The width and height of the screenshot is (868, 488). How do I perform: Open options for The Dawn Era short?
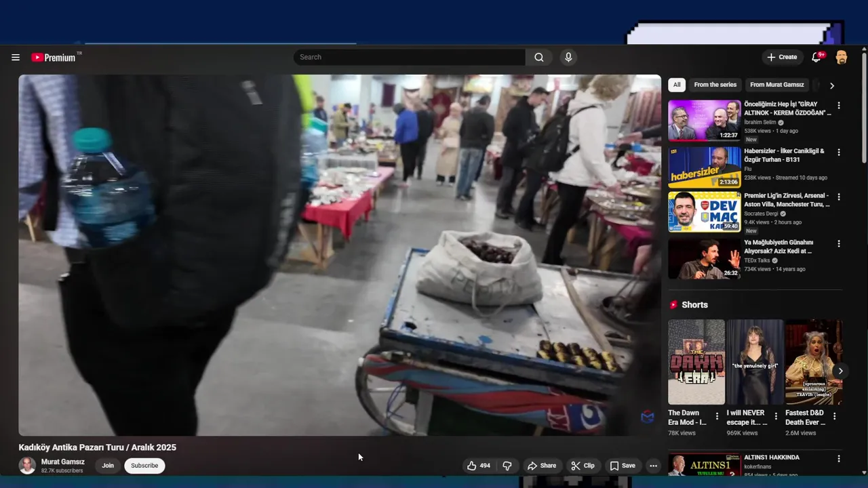[717, 416]
